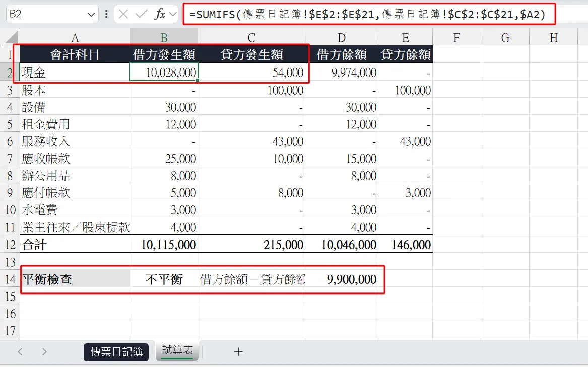Image resolution: width=588 pixels, height=367 pixels.
Task: Click the 貸方餘額 header cell
Action: pos(406,55)
